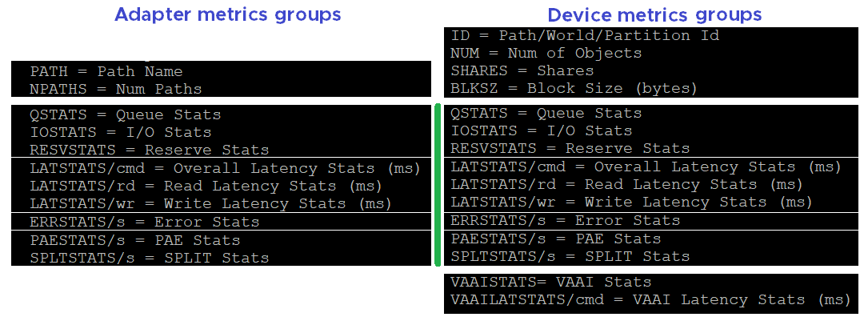Select the 'PATH = Path Name' line
Screen dimensions: 868x321
coord(106,71)
